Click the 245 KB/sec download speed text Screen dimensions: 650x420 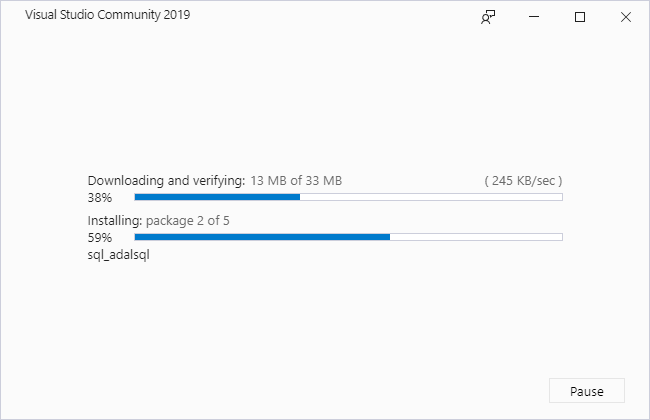[523, 181]
